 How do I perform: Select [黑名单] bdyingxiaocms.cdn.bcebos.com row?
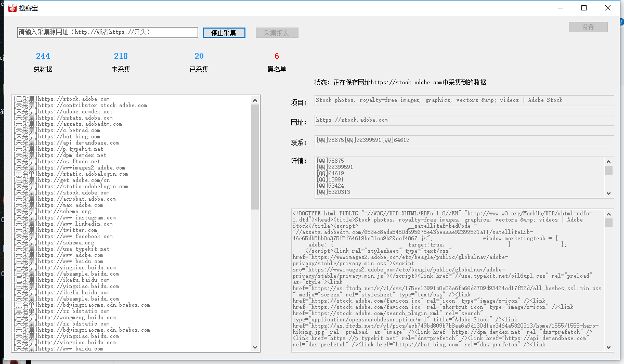coord(132,305)
